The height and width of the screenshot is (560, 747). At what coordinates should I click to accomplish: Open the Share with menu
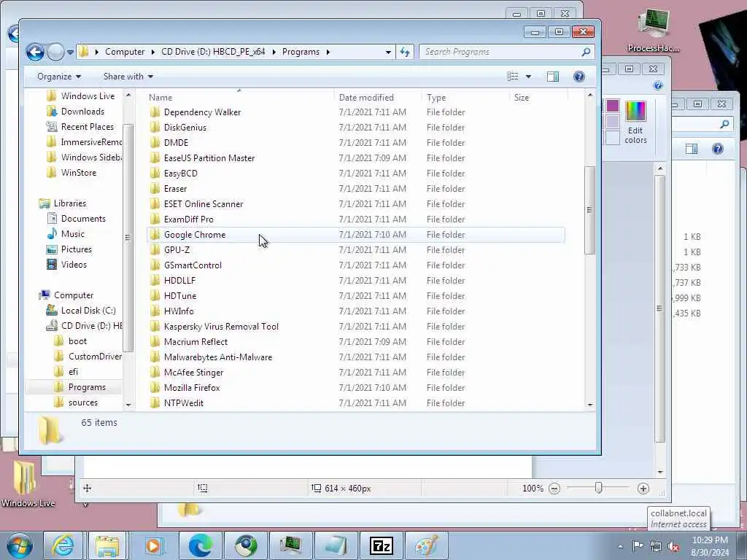tap(128, 77)
